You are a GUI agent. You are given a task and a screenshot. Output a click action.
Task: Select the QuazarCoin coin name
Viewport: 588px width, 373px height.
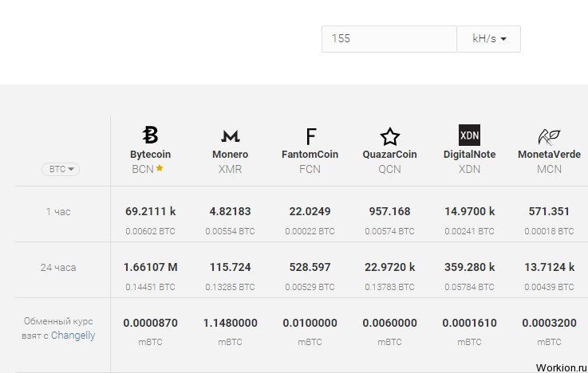coord(389,155)
